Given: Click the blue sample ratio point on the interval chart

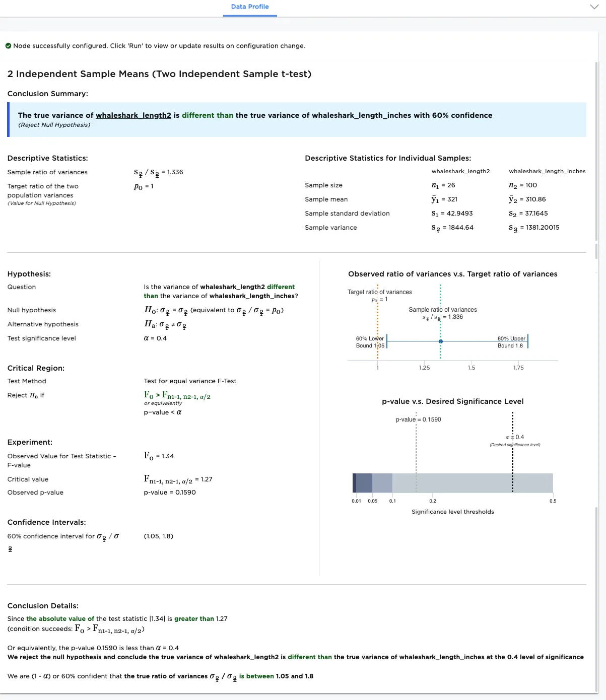Looking at the screenshot, I should (441, 341).
